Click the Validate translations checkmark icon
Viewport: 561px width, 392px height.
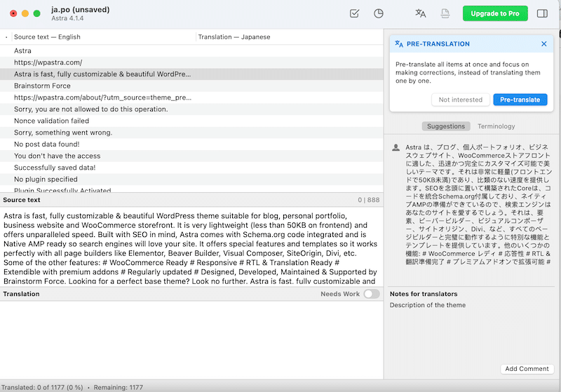[354, 13]
